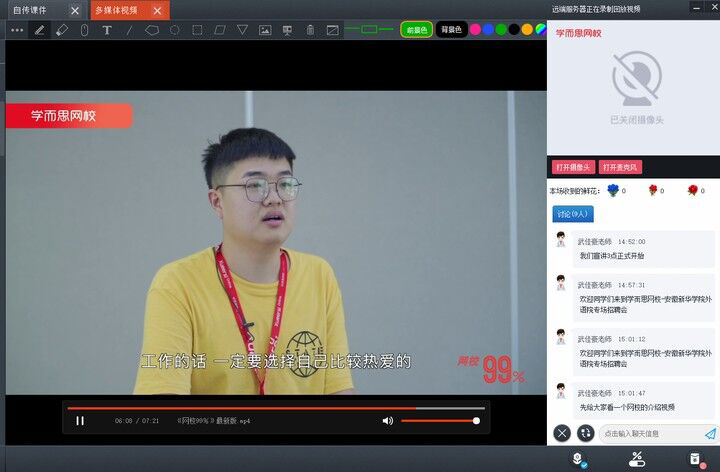Open the line thickness selector
The image size is (720, 472).
(x=369, y=30)
